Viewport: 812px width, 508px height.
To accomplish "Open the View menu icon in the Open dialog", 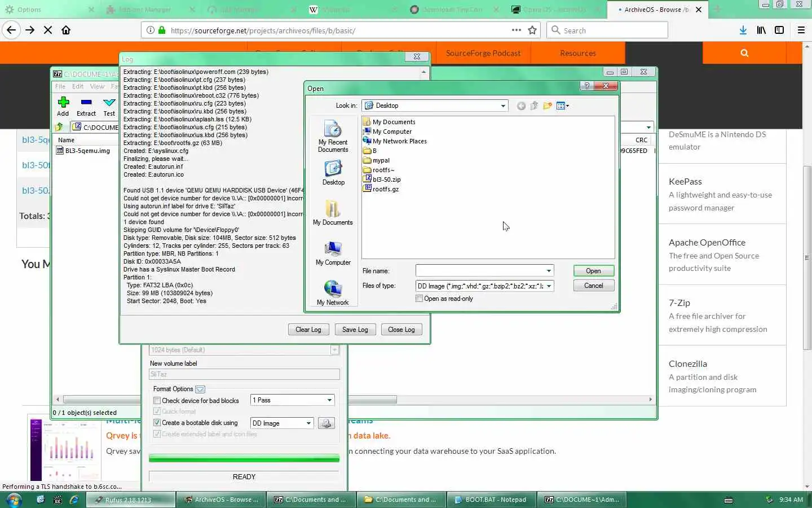I will [x=562, y=106].
